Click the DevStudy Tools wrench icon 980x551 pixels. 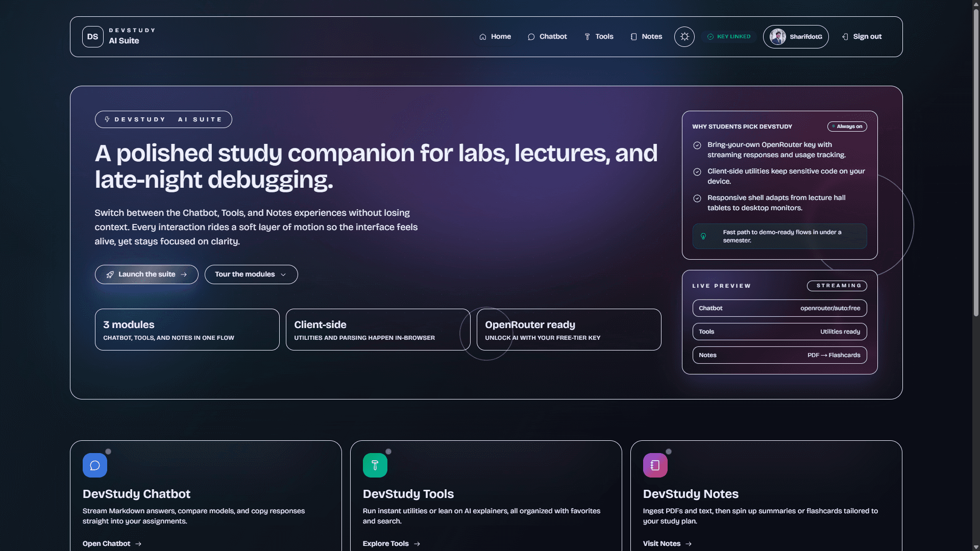(x=375, y=465)
